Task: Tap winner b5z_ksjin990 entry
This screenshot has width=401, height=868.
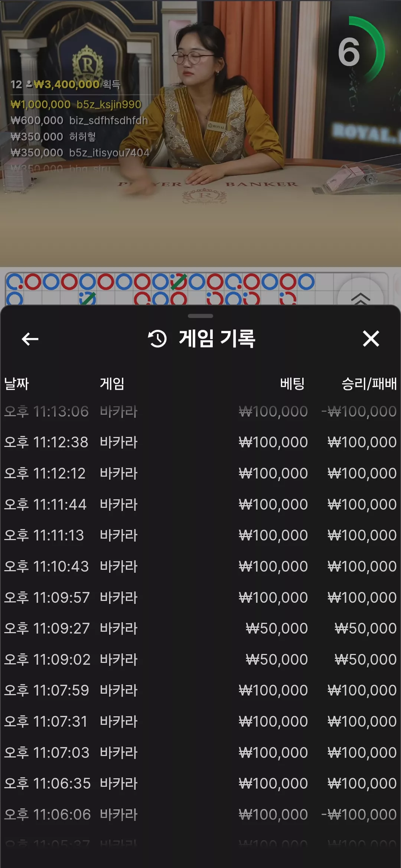Action: pyautogui.click(x=76, y=104)
